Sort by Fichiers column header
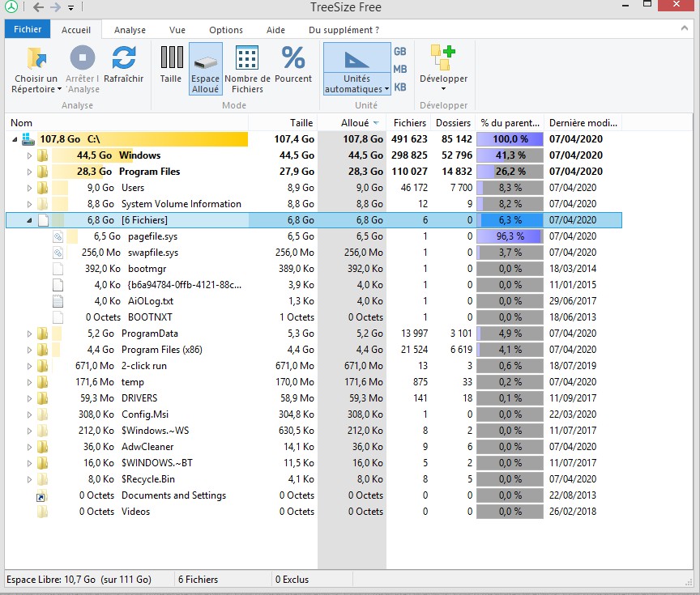This screenshot has width=700, height=595. 409,123
